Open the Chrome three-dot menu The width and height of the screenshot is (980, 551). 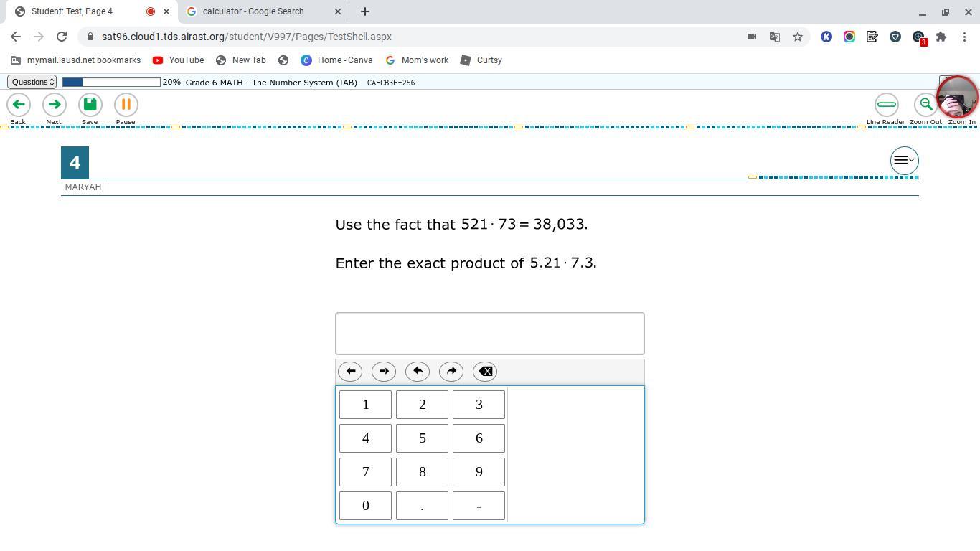[964, 37]
